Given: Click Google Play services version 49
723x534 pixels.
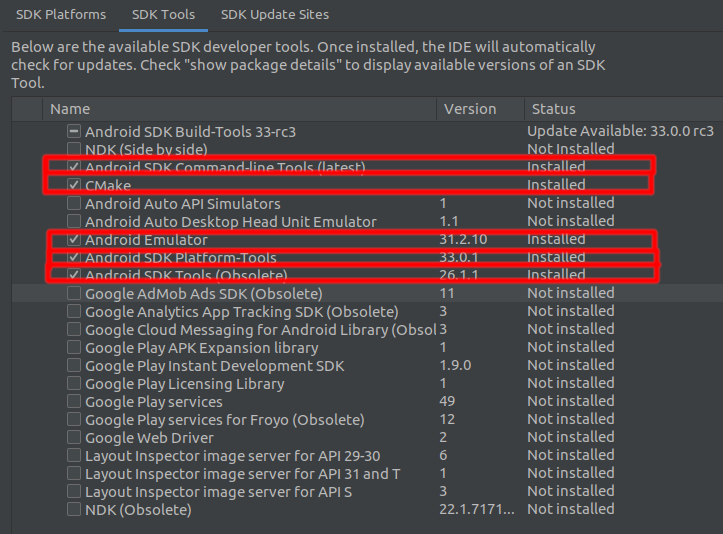Looking at the screenshot, I should coord(447,401).
